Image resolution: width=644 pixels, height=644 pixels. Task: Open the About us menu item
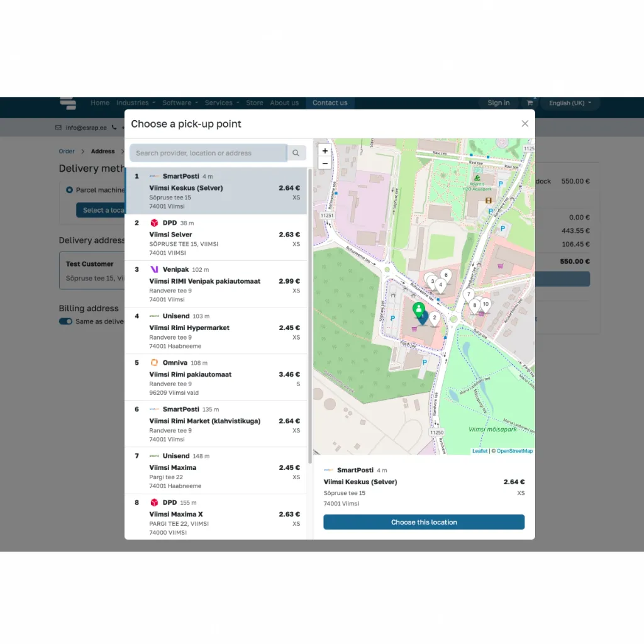pyautogui.click(x=284, y=103)
